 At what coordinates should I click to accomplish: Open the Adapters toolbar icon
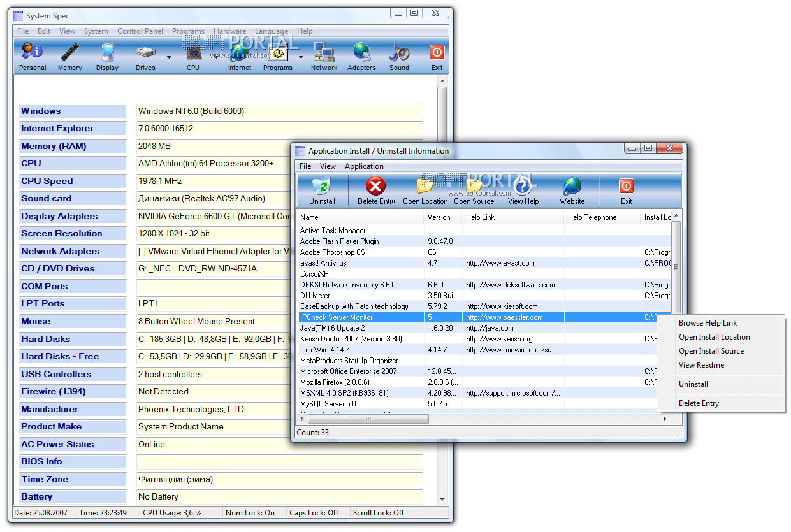[361, 57]
